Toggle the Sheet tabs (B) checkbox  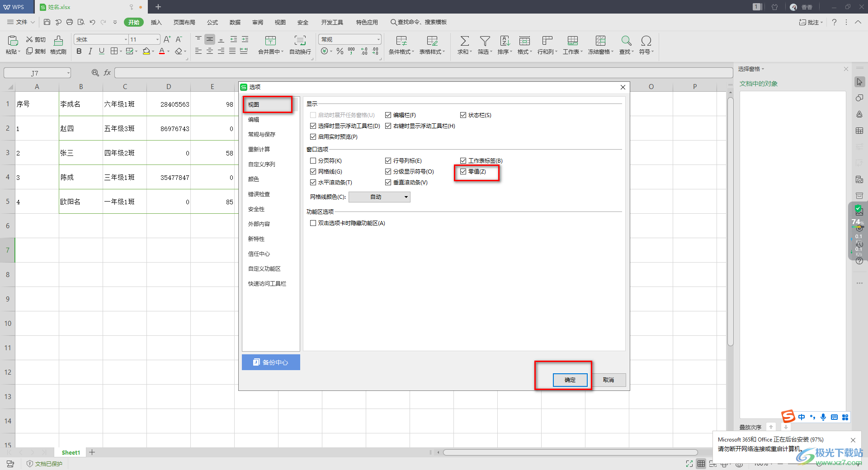463,161
